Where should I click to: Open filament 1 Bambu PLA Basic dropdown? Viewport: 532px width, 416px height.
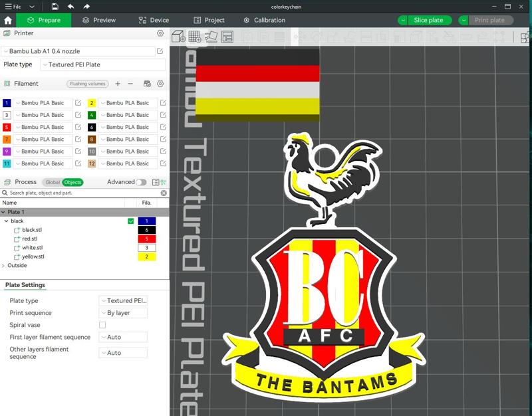coord(43,103)
